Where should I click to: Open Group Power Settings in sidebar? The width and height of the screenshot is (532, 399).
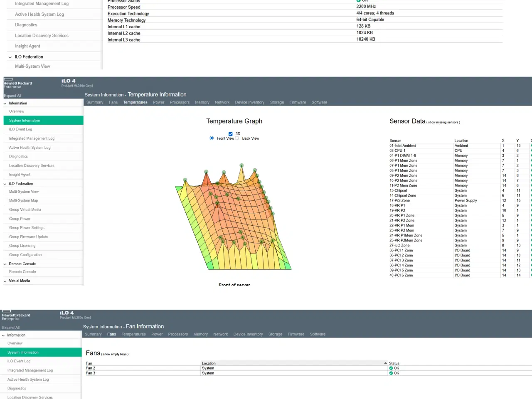coord(27,228)
